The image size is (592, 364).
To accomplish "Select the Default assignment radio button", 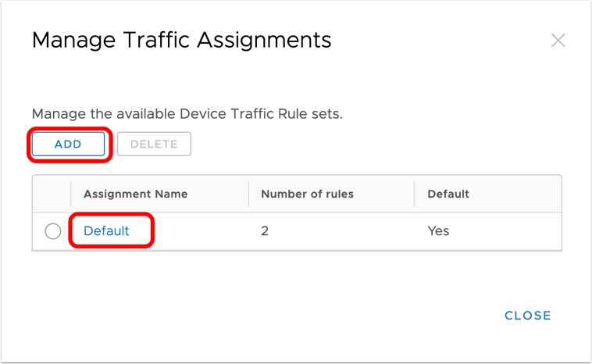I will [x=53, y=231].
